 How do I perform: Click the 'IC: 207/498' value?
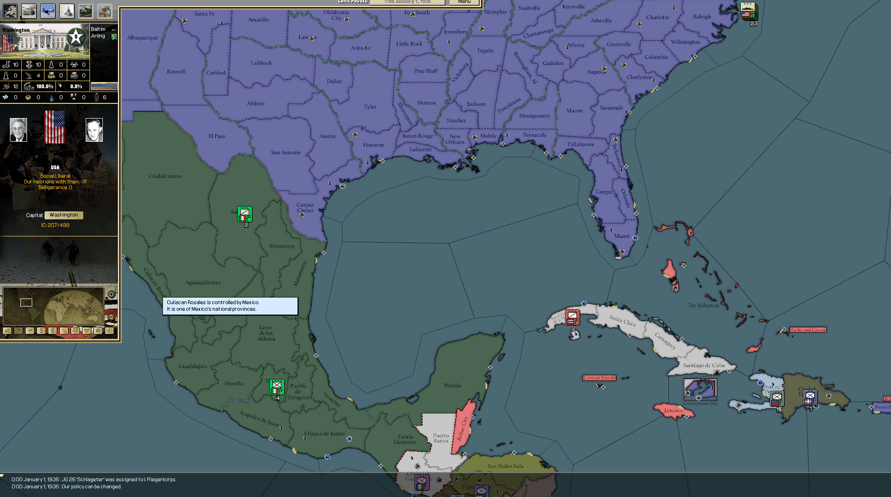[x=55, y=225]
